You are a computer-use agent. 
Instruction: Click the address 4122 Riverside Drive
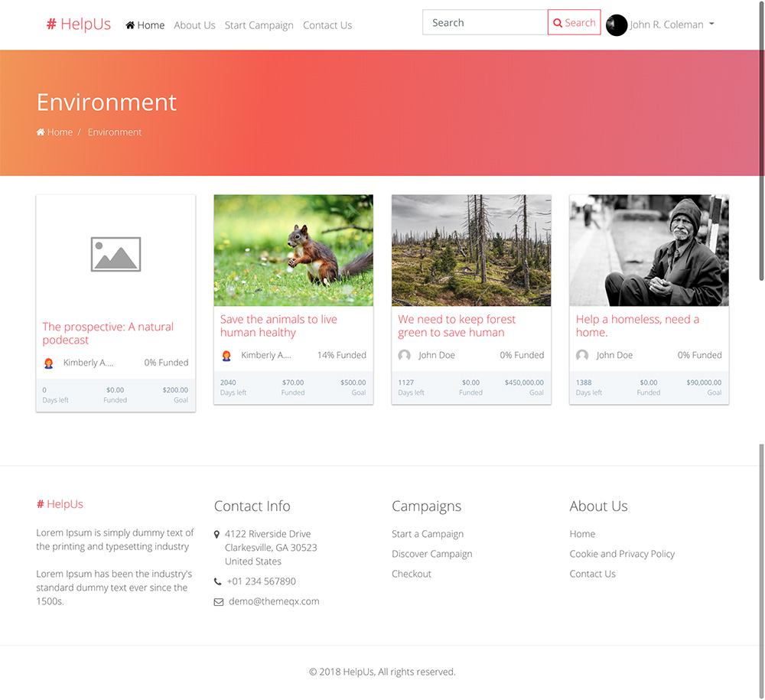(x=267, y=534)
